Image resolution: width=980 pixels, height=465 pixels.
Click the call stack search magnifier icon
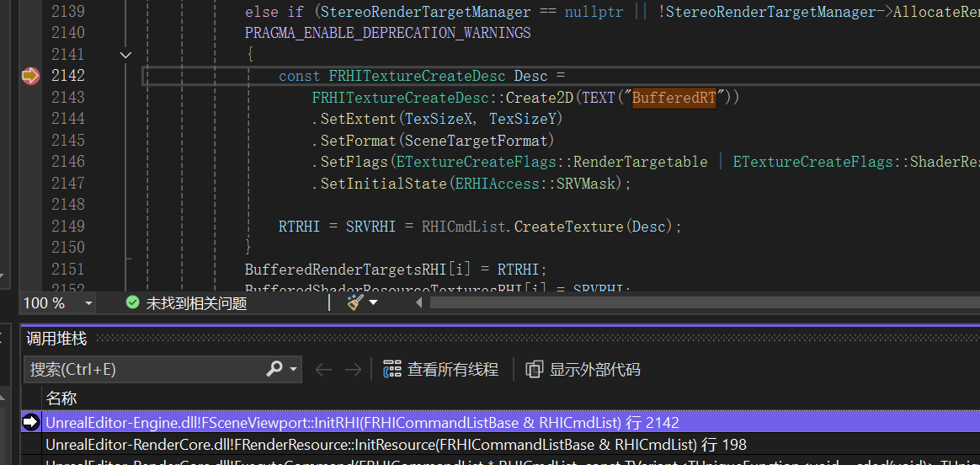(x=274, y=369)
